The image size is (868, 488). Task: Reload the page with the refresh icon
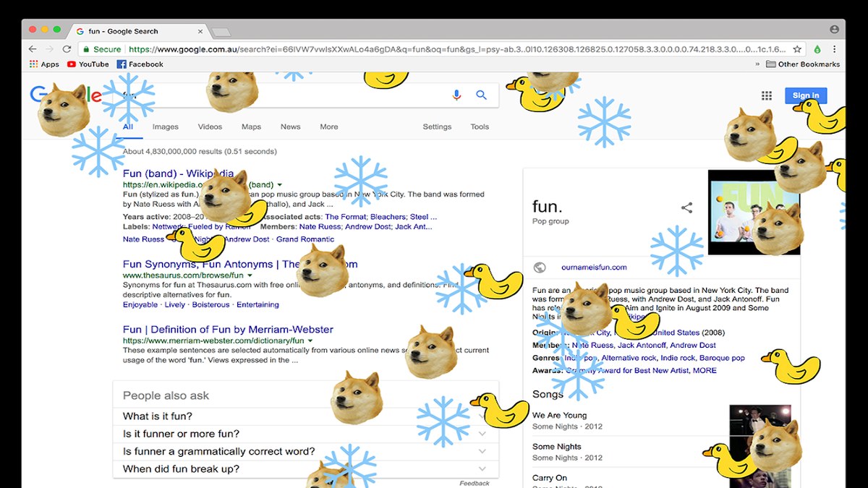[x=67, y=49]
